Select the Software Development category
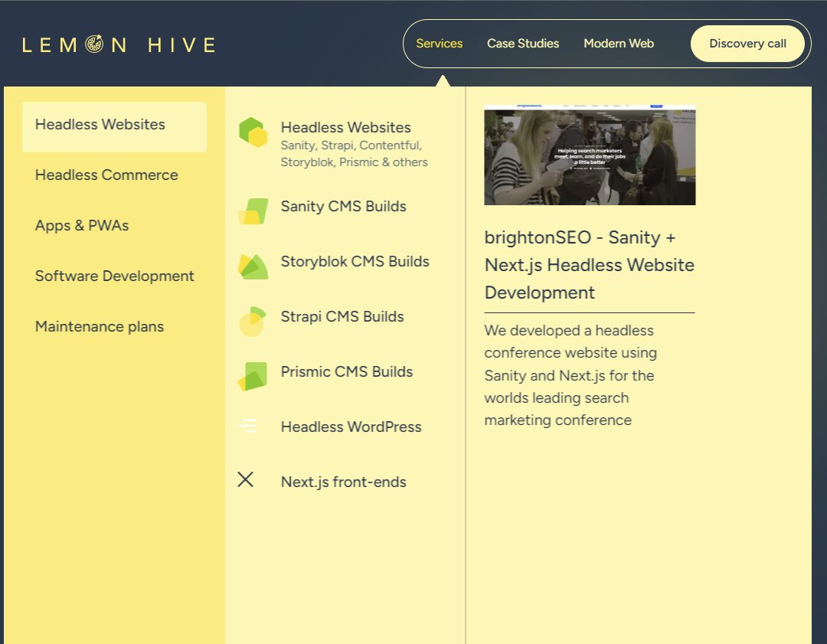The height and width of the screenshot is (644, 827). 114,276
